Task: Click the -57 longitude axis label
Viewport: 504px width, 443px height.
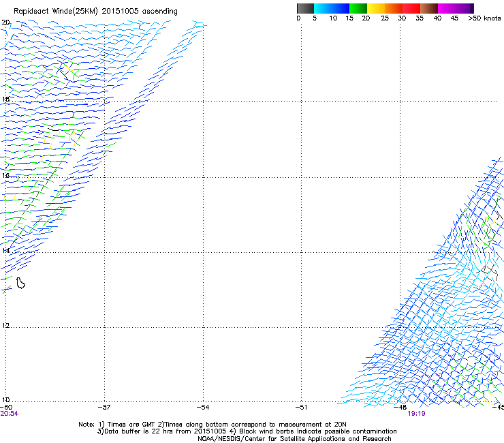Action: coord(104,408)
